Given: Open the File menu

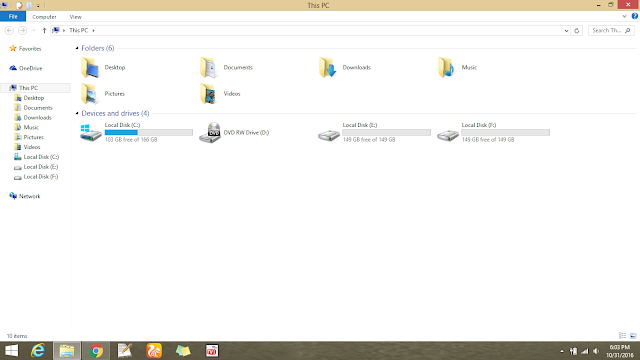Looking at the screenshot, I should coord(13,16).
